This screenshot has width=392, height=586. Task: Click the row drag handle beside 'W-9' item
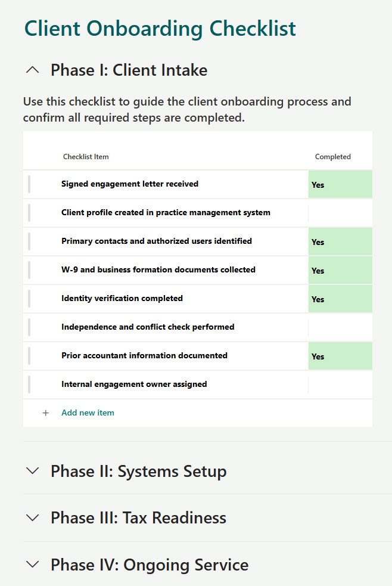click(29, 270)
